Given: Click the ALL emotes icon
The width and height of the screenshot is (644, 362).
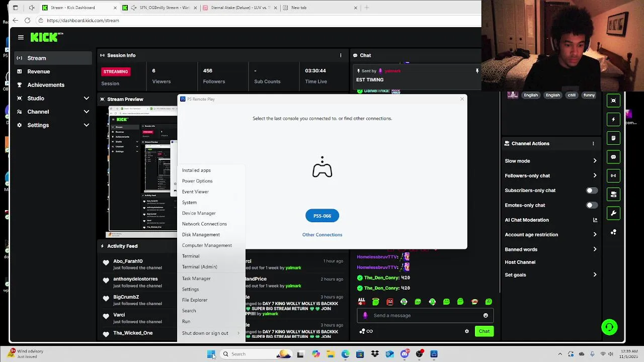Looking at the screenshot, I should pos(361,301).
